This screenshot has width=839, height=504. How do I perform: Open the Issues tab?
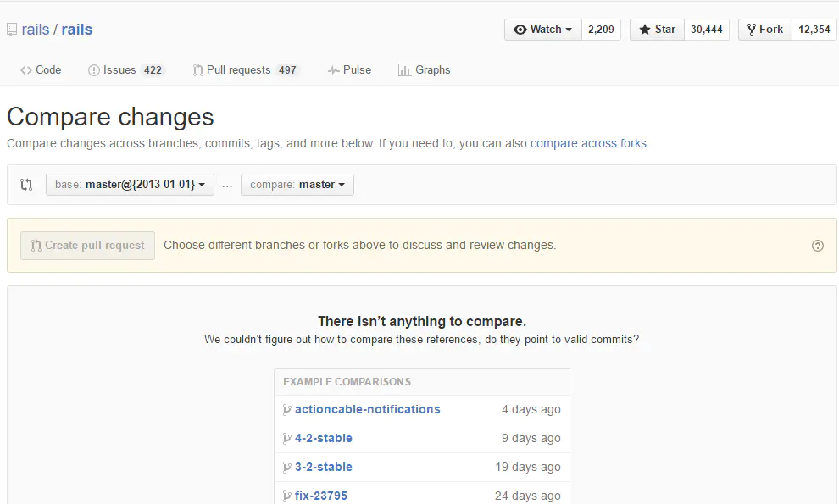coord(125,70)
